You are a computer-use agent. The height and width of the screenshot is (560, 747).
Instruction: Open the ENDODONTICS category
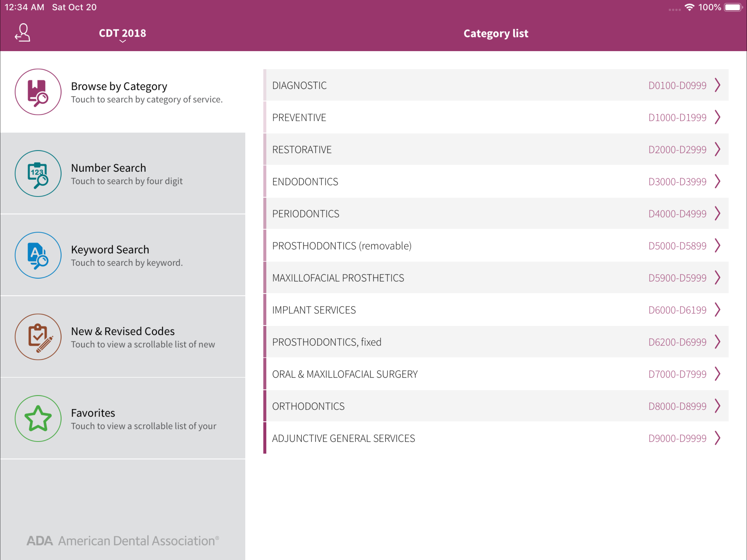pyautogui.click(x=496, y=181)
